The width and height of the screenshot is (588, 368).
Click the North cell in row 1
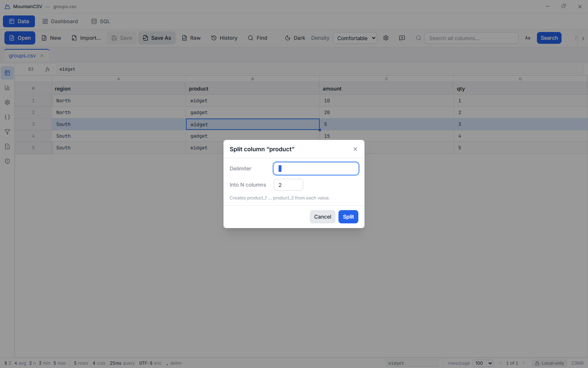tap(118, 100)
